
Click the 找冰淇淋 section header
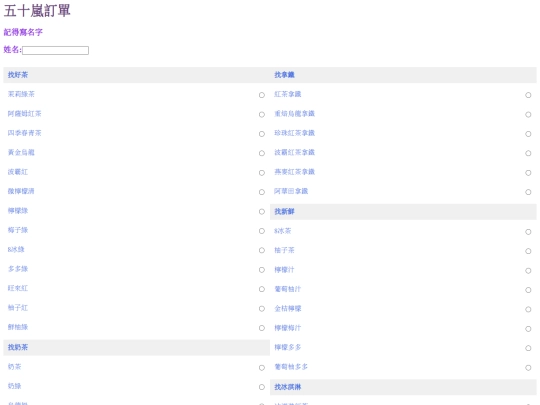(x=288, y=387)
